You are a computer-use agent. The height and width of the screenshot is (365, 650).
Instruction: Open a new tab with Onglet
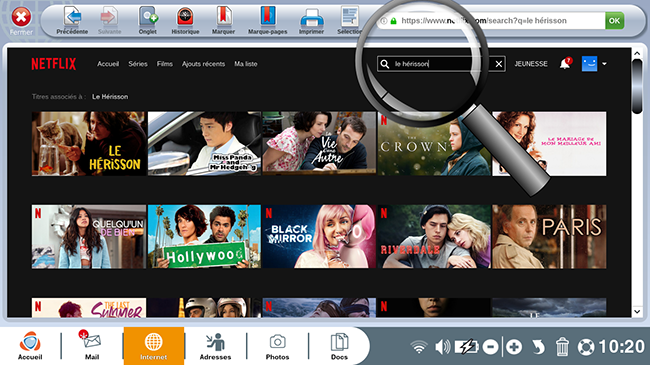click(148, 17)
